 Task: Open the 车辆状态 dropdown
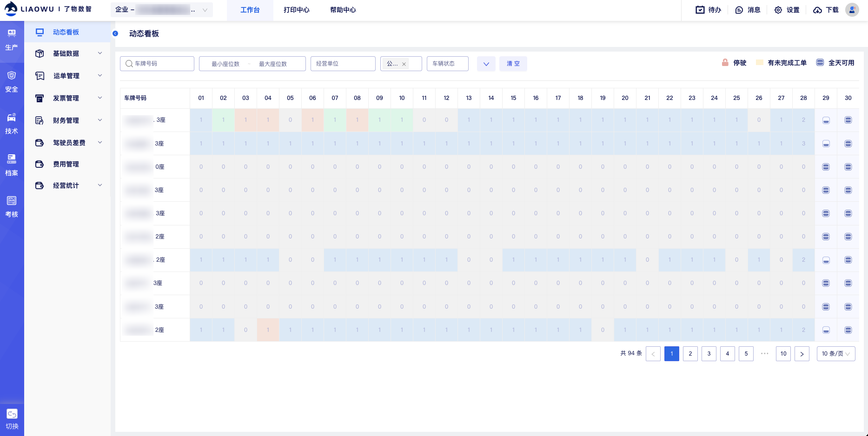[447, 64]
